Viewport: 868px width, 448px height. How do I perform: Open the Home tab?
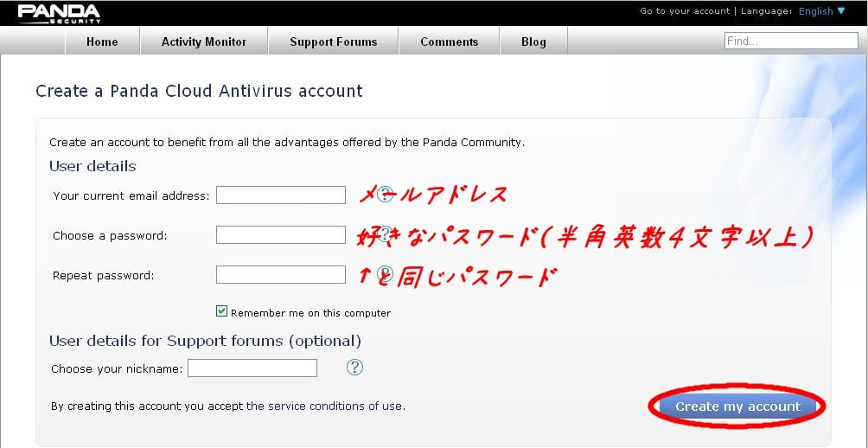102,42
